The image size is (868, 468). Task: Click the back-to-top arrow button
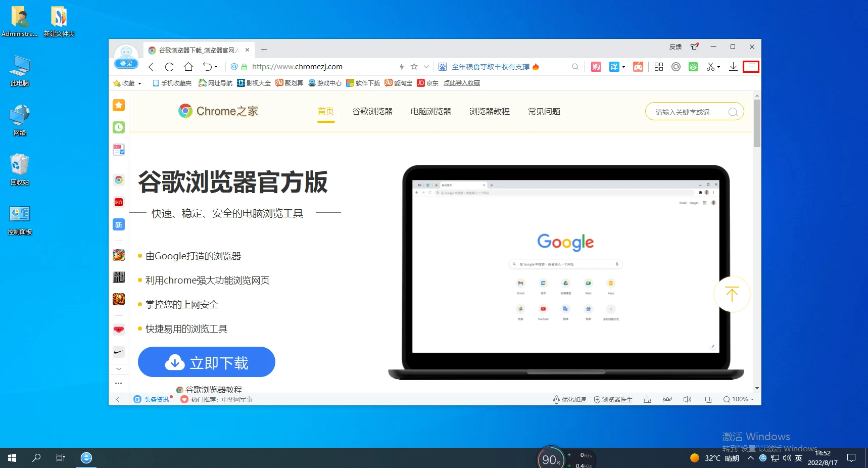click(732, 294)
